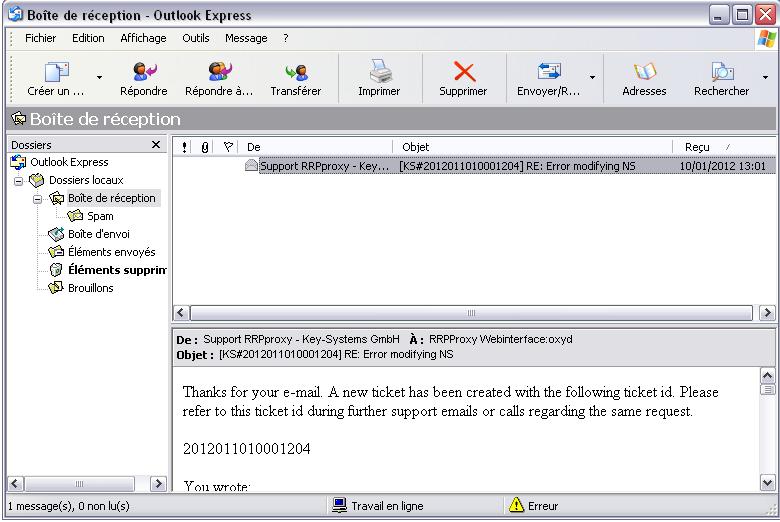Open the Créer un message dropdown arrow
Screen dimensions: 780x522
click(x=99, y=78)
